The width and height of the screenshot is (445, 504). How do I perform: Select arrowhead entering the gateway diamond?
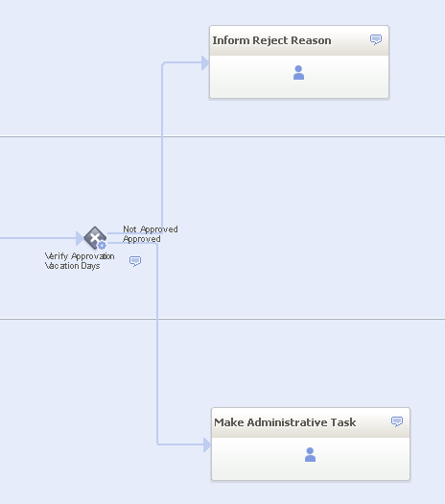(x=80, y=238)
